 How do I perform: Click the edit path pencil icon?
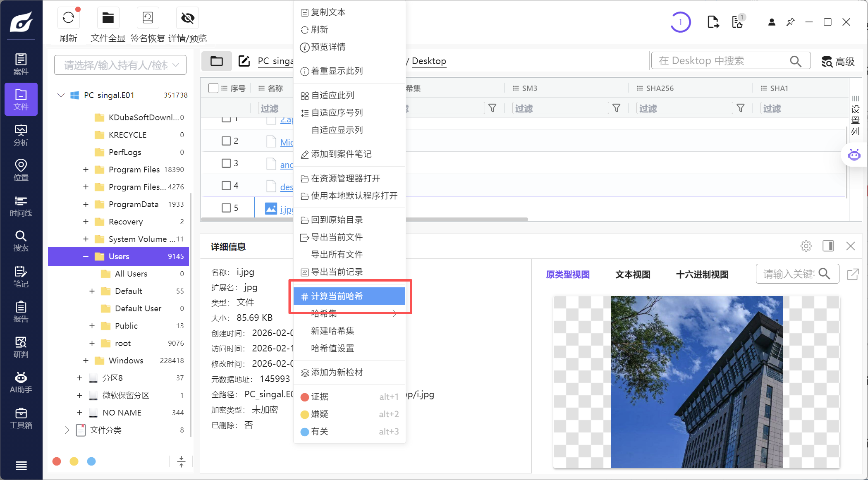244,61
